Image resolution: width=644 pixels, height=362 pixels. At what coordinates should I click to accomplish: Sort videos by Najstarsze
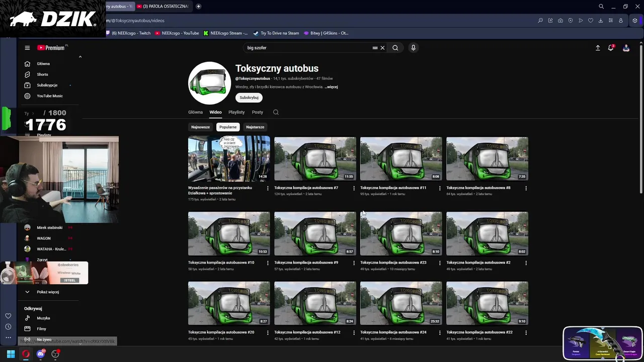click(255, 127)
